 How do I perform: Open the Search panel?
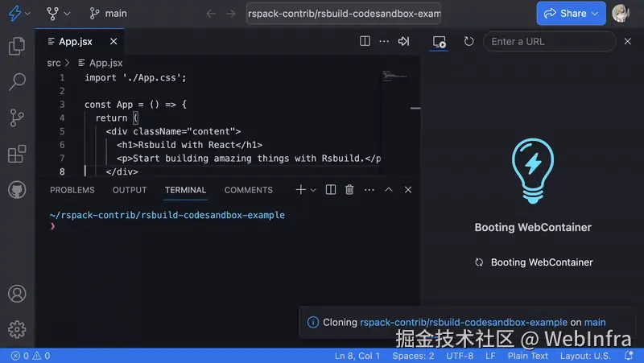pyautogui.click(x=17, y=82)
